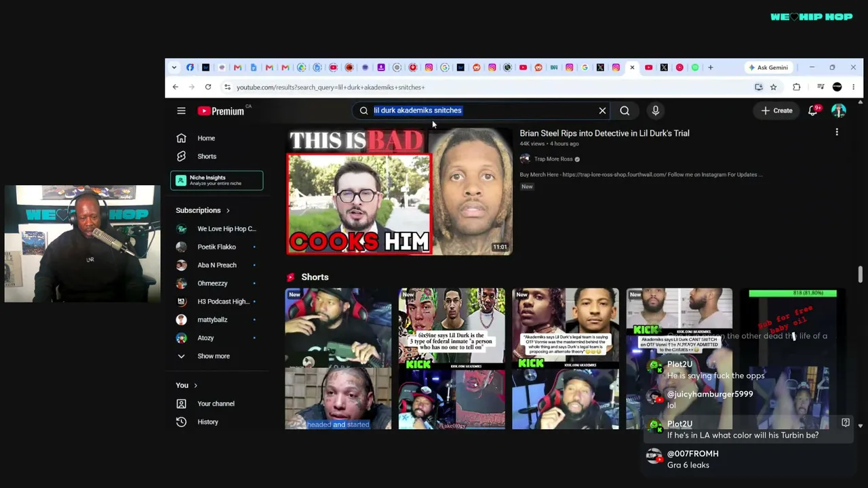Open the YouTube account avatar menu

click(839, 110)
